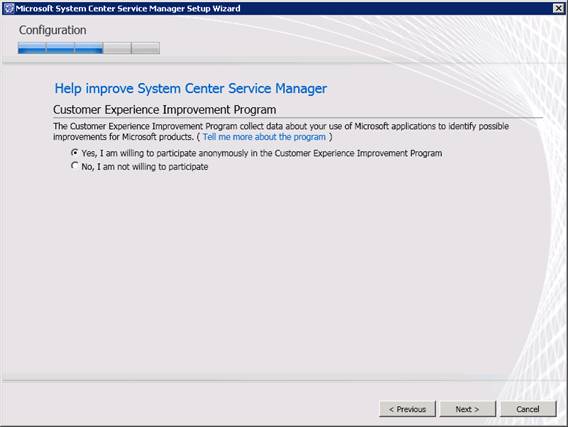Cancel the setup wizard
This screenshot has width=568, height=427.
[528, 409]
